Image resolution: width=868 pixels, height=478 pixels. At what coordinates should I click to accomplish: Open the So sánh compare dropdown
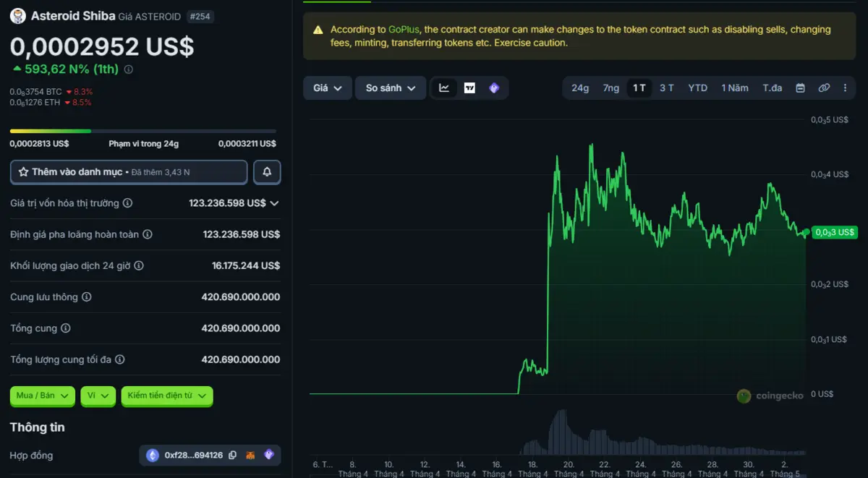391,88
